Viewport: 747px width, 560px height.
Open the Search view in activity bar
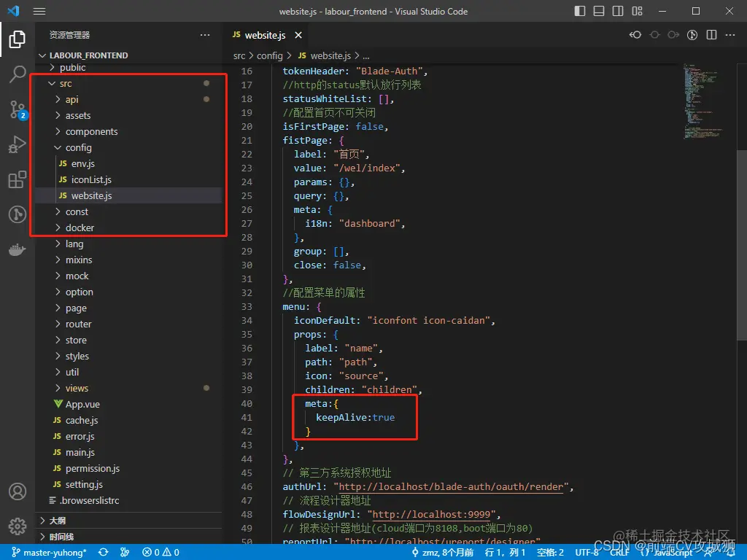click(x=18, y=74)
